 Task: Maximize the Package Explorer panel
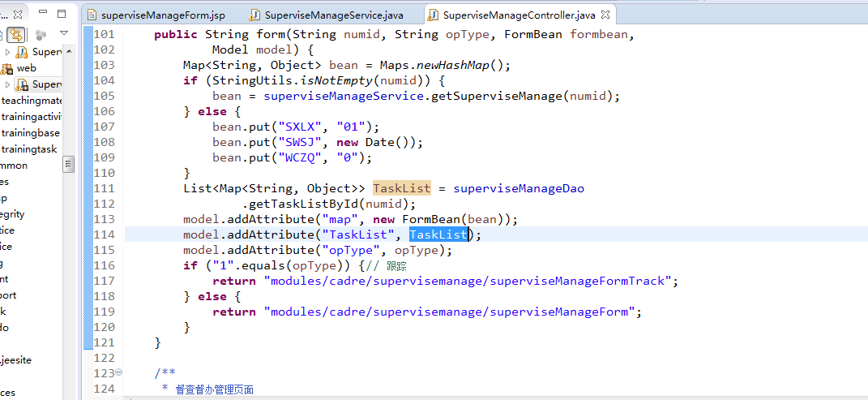click(62, 14)
